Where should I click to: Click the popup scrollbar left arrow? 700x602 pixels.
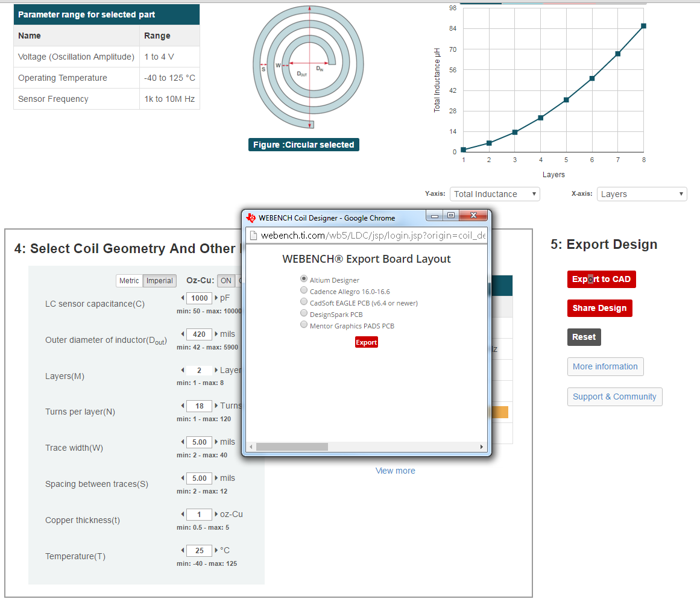(x=251, y=447)
